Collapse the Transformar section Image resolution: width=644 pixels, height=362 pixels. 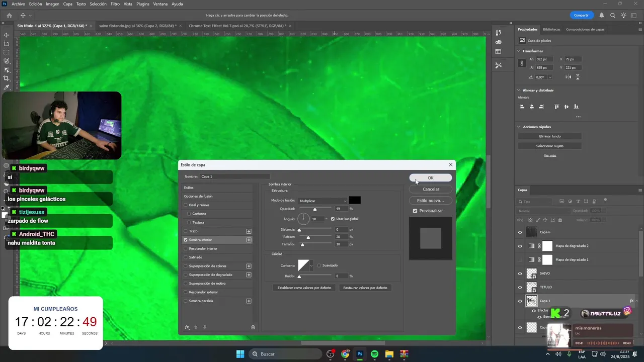[x=519, y=51]
